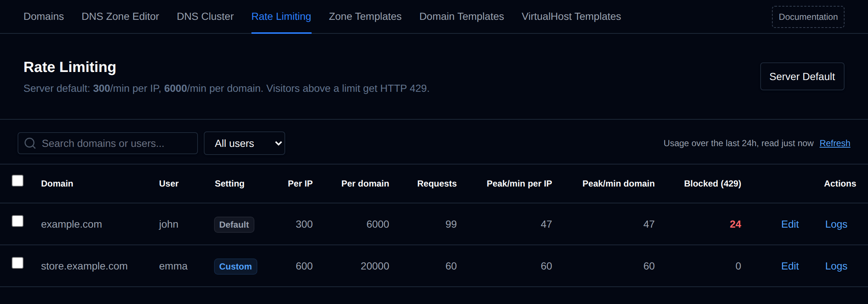Edit rate limits for store.example.com
This screenshot has width=868, height=304.
[x=790, y=266]
